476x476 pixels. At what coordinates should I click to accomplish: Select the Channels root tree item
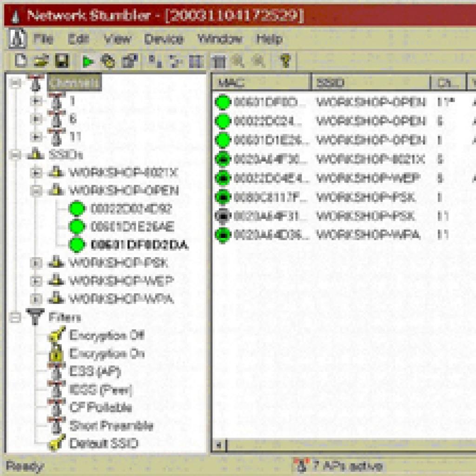pyautogui.click(x=74, y=82)
